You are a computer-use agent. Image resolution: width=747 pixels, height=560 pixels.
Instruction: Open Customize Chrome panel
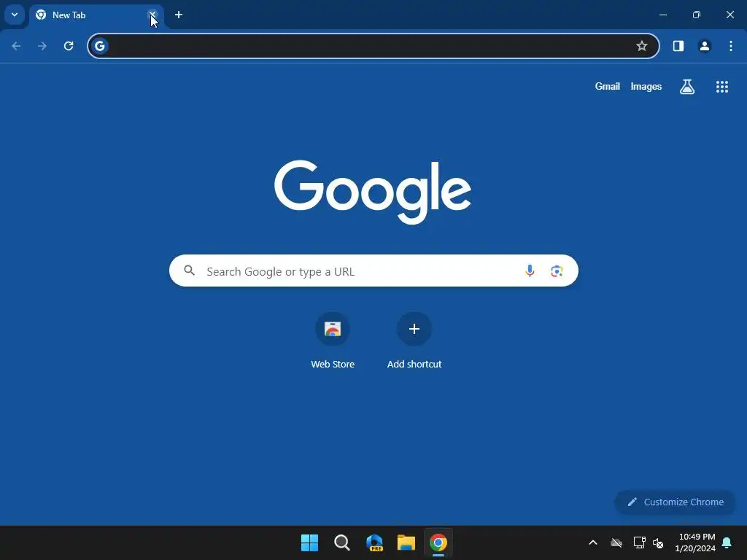point(675,502)
